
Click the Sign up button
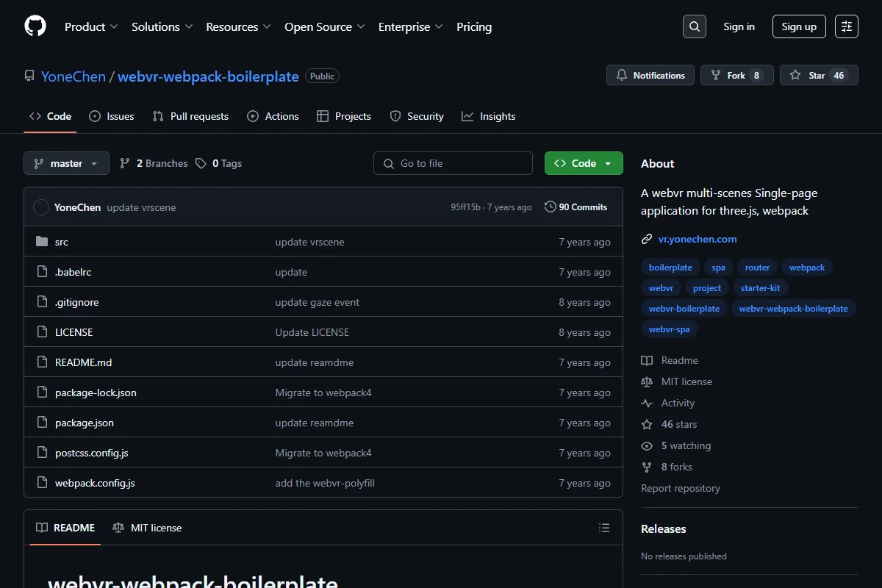pos(799,26)
